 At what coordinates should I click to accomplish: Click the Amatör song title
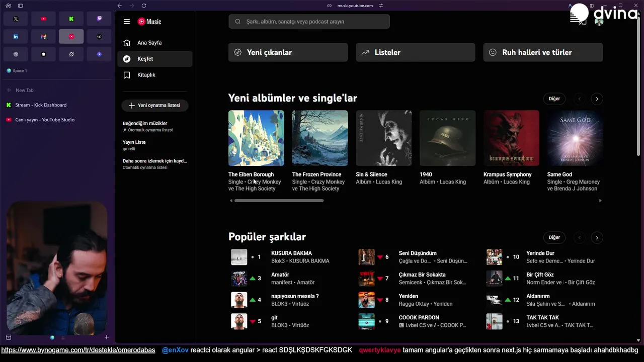280,275
